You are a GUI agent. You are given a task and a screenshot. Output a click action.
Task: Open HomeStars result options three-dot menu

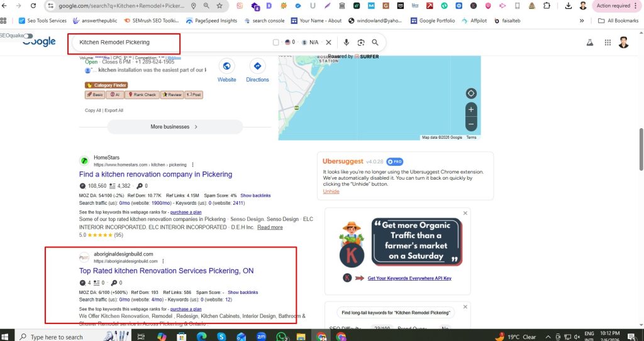(192, 165)
